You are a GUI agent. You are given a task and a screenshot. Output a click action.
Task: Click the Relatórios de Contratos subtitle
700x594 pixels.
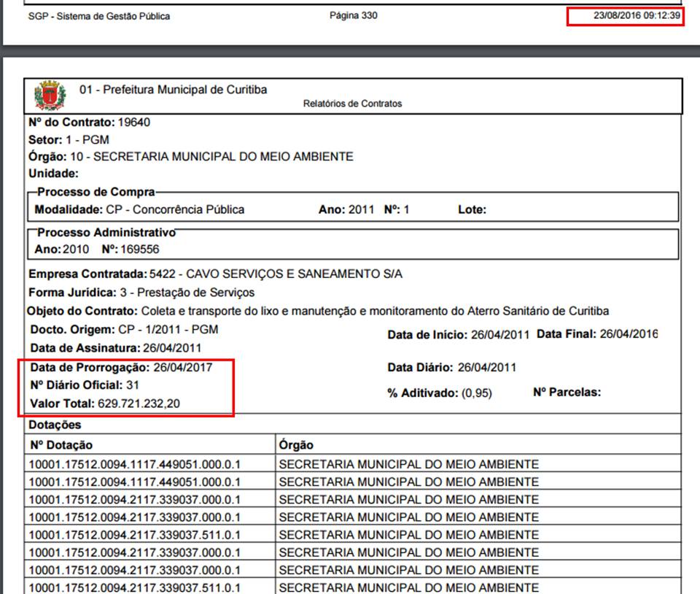(352, 104)
